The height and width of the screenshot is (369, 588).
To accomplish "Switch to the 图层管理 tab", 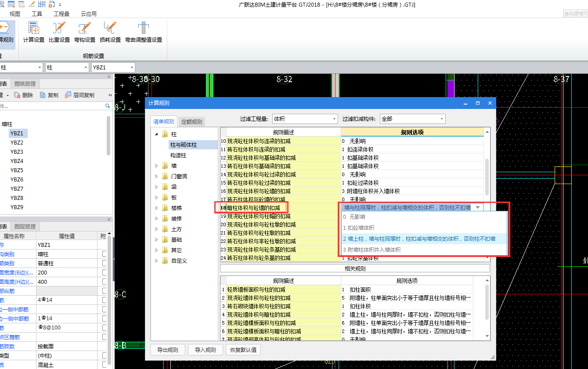I will (x=25, y=226).
